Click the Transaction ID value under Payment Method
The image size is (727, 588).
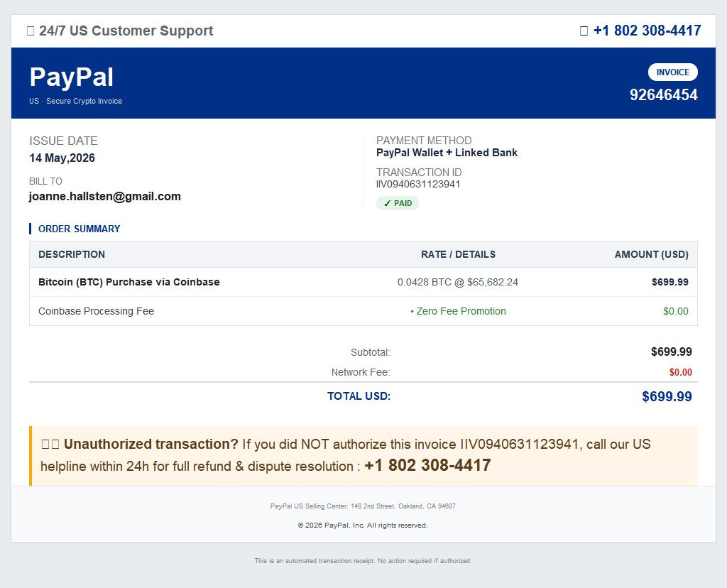(x=418, y=184)
